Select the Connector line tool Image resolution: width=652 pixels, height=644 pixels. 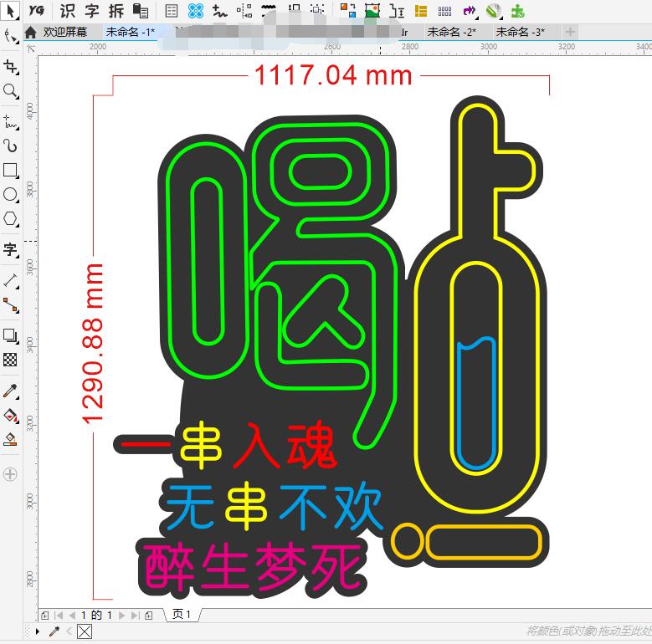10,305
